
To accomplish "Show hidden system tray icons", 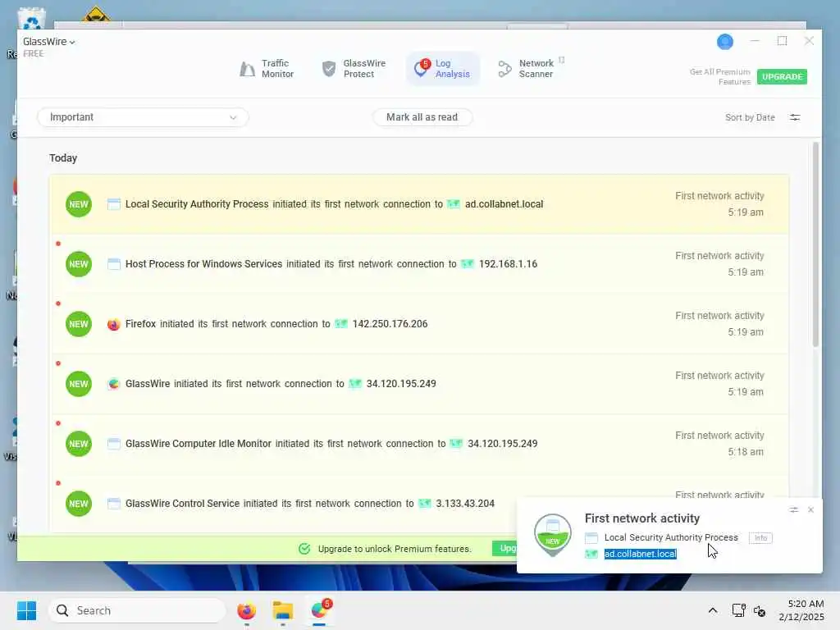I will (x=713, y=610).
